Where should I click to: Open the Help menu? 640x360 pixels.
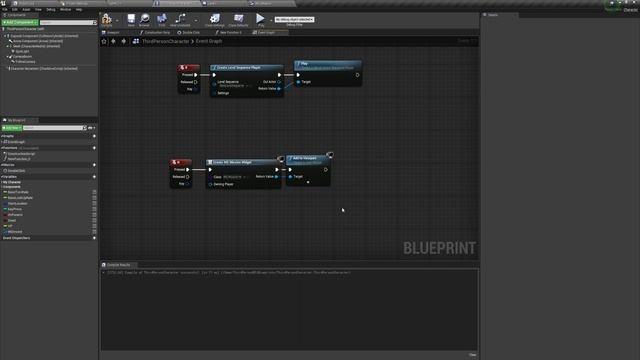pos(79,9)
